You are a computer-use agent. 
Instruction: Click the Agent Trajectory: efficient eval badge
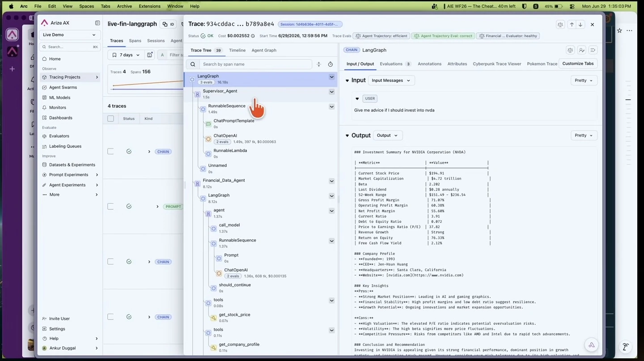point(381,36)
